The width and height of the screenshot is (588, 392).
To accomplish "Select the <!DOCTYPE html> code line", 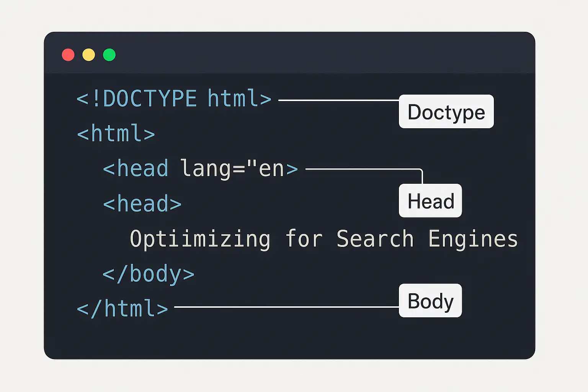I will point(174,98).
